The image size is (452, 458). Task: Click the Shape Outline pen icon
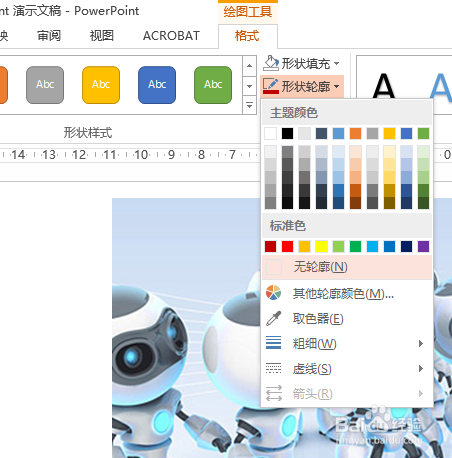[x=271, y=86]
